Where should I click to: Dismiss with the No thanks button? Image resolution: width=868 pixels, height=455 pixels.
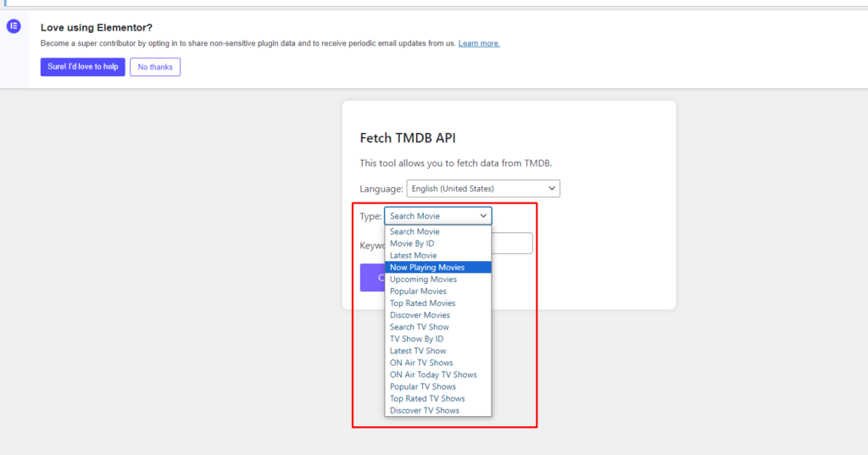[x=155, y=67]
